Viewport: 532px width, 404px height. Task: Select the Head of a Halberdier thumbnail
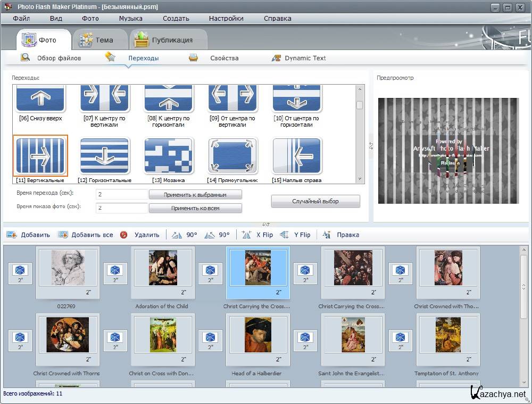coord(257,335)
